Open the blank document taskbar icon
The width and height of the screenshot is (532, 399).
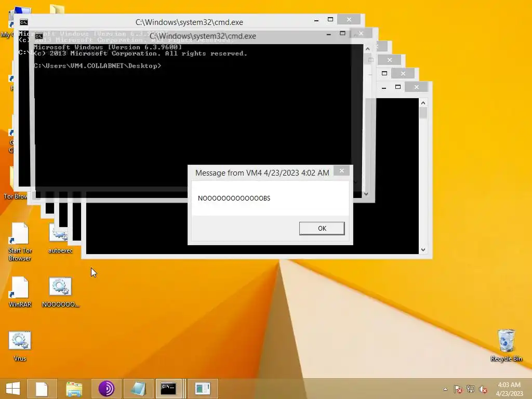(x=42, y=389)
